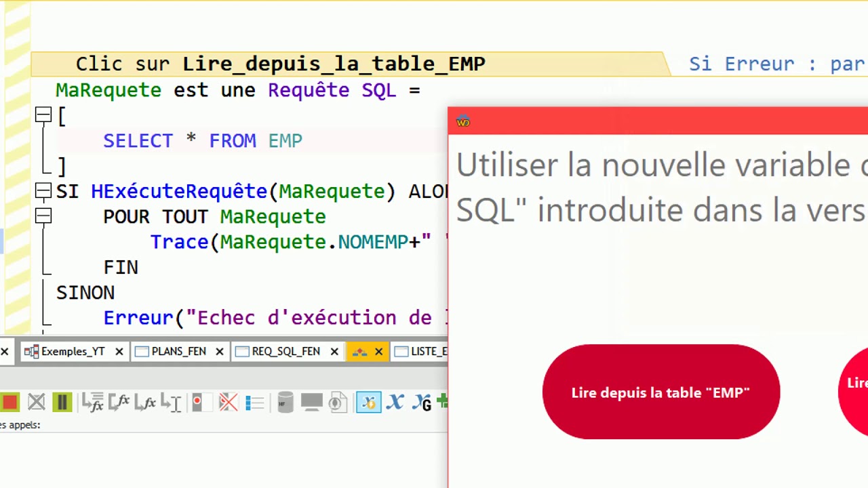Click the gray monitor screen icon
Viewport: 868px width, 488px height.
[312, 403]
